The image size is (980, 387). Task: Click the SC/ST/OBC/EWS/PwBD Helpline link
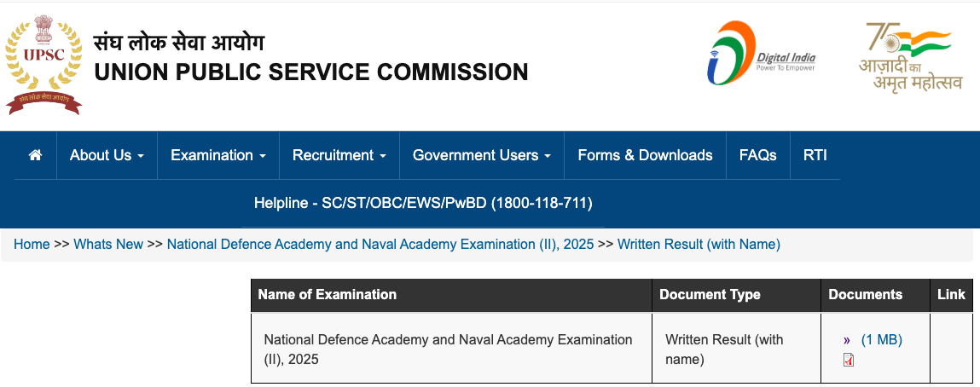pyautogui.click(x=423, y=204)
